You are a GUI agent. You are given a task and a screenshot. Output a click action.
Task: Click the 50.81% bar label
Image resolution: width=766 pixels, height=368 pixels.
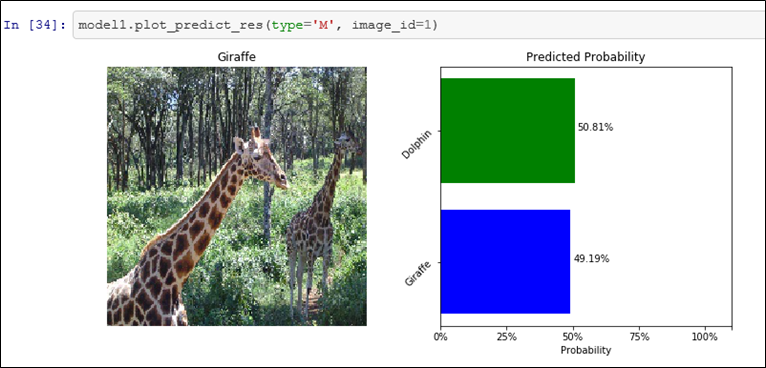(596, 128)
